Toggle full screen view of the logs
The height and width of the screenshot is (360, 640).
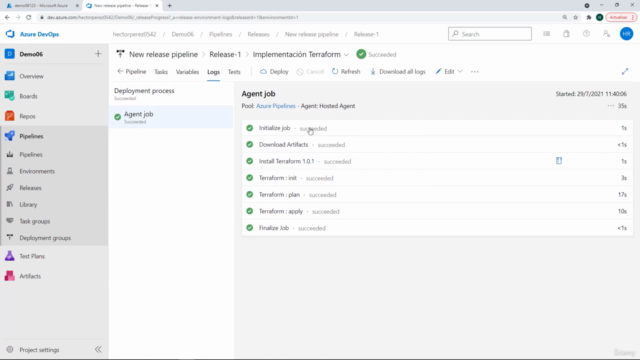(x=625, y=71)
